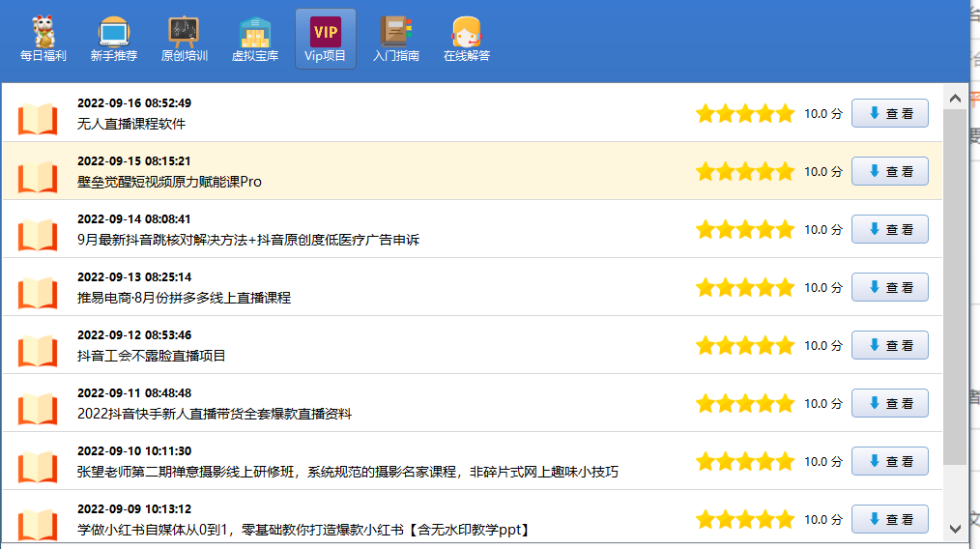
Task: Click book icon for 推易电商·8月份拼多多线上直播课程
Action: [x=38, y=293]
